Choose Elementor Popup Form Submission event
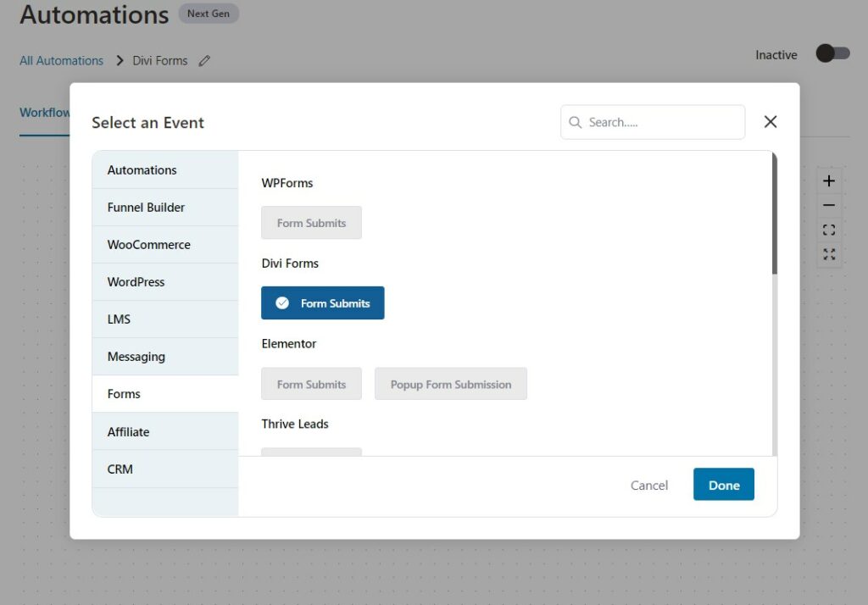Screen dimensions: 868x605 pos(451,384)
